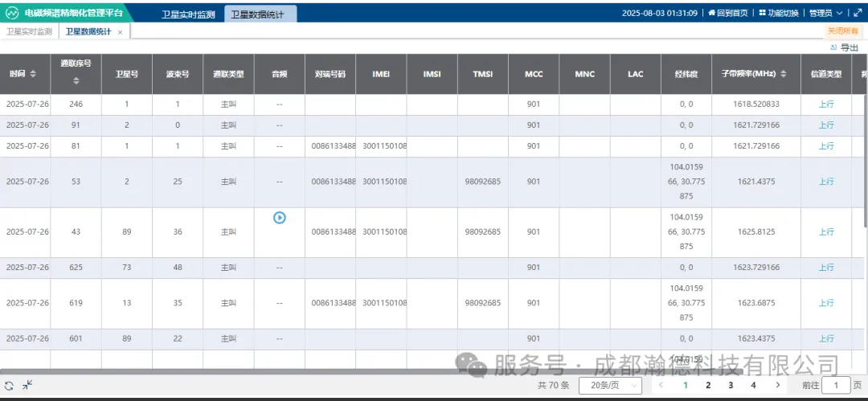Viewport: 868px width, 401px height.
Task: Click the 经纬度 column header
Action: pos(686,74)
